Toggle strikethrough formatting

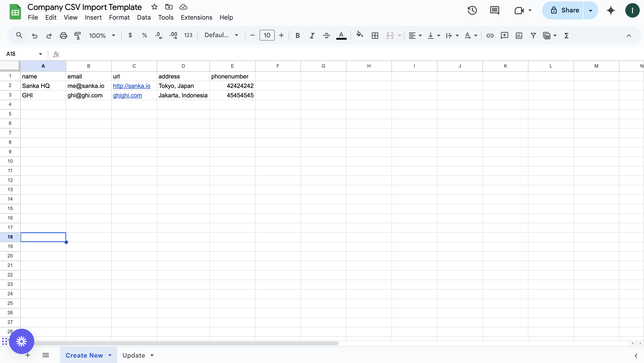(x=326, y=36)
